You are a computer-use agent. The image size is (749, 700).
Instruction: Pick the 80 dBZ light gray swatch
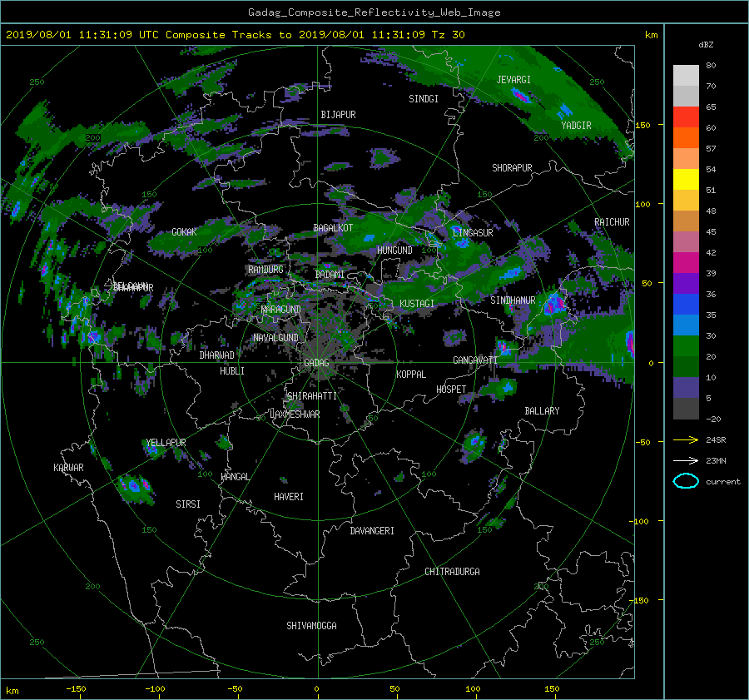pos(686,76)
